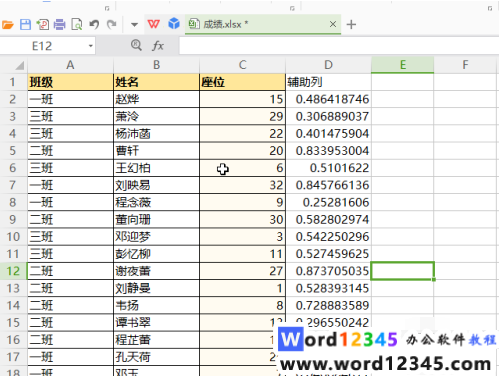Screen dimensions: 501x380
Task: Click seat number 27 cell
Action: pyautogui.click(x=242, y=271)
